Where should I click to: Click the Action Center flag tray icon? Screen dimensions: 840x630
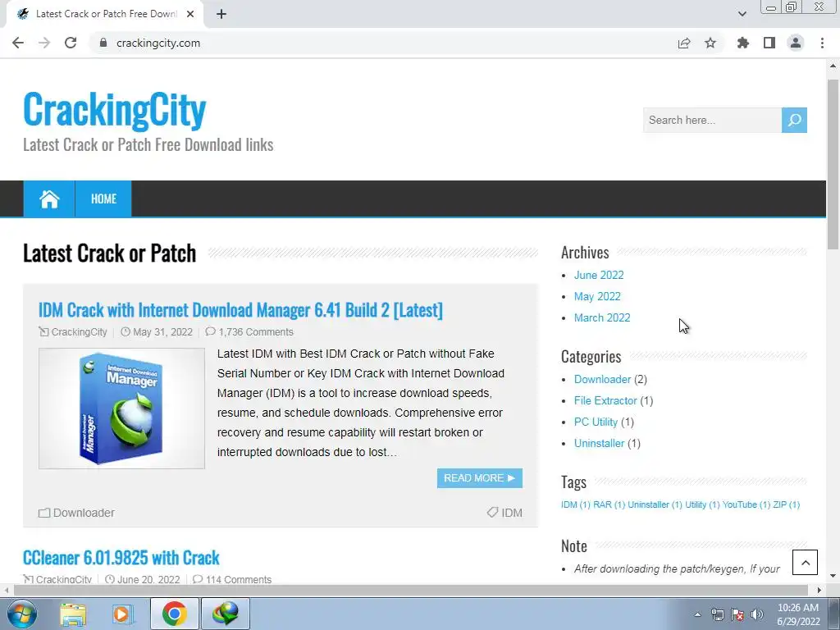coord(737,614)
